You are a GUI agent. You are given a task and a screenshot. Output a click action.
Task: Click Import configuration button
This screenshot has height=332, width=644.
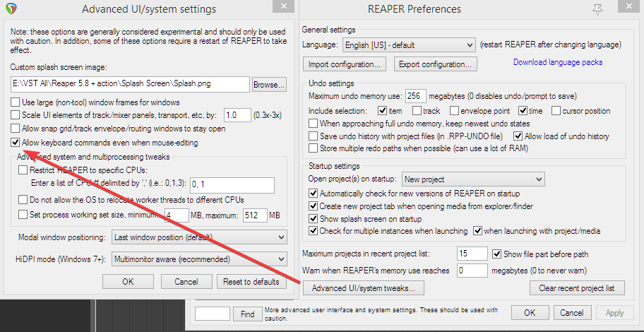pyautogui.click(x=345, y=64)
